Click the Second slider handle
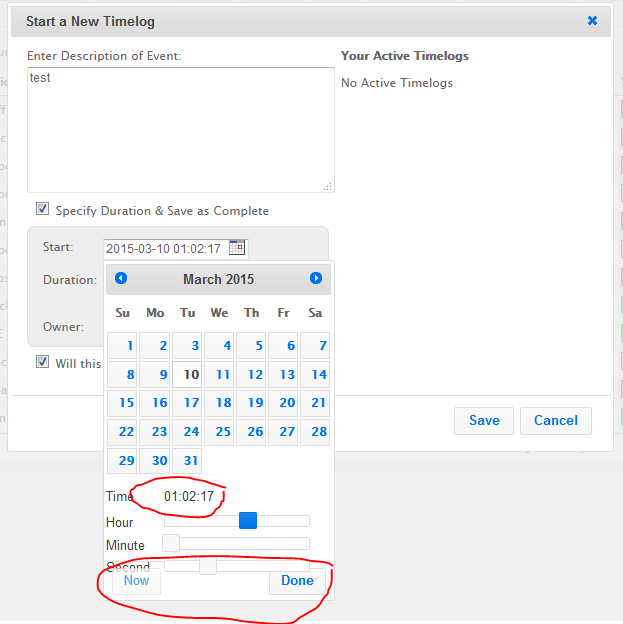Image resolution: width=623 pixels, height=624 pixels. coord(207,567)
